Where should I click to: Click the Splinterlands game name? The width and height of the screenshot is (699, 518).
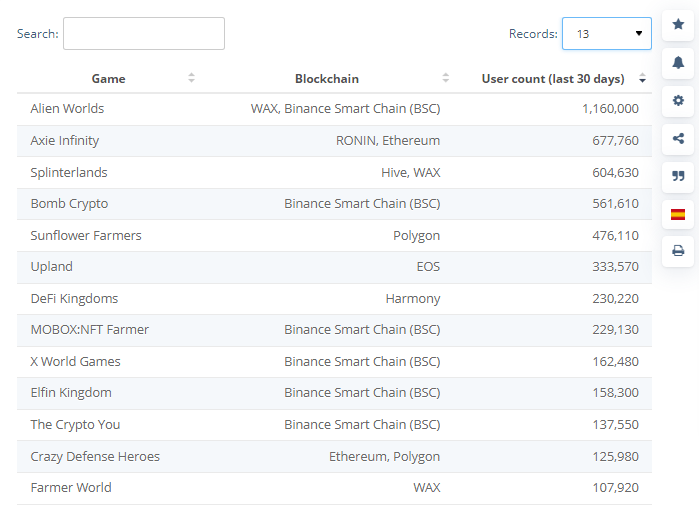pos(69,172)
